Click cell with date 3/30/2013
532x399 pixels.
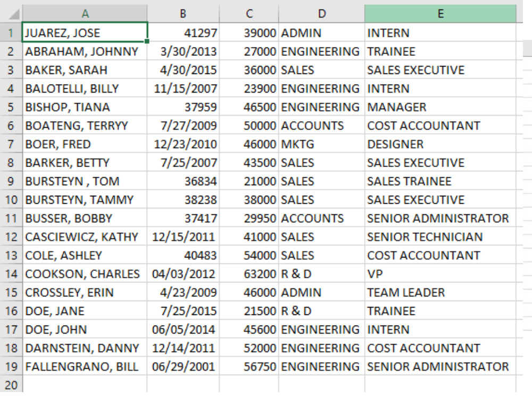183,51
